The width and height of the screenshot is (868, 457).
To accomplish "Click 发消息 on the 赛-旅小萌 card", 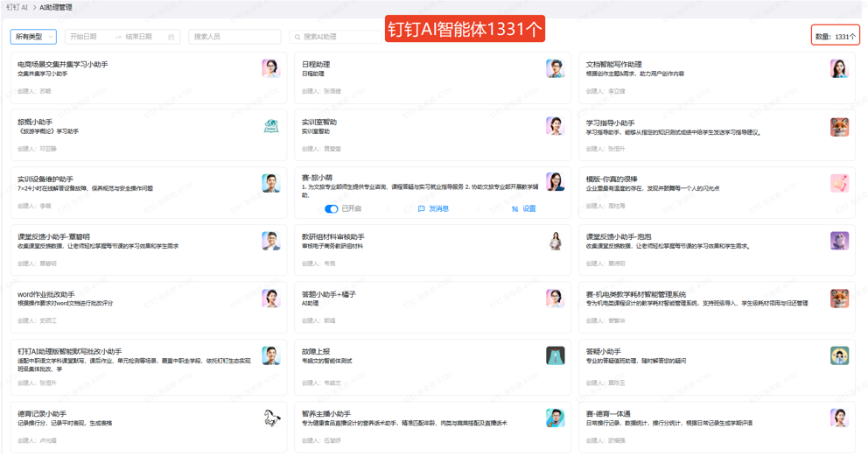I will (433, 209).
